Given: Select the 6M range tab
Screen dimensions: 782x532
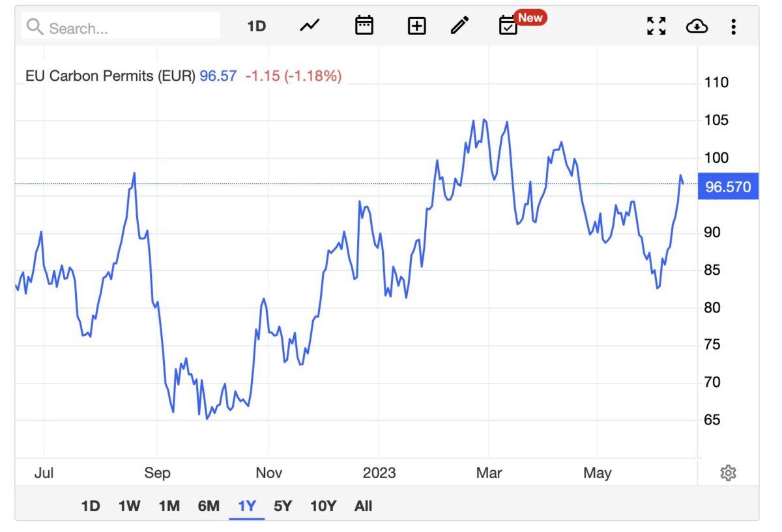Looking at the screenshot, I should click(x=209, y=506).
